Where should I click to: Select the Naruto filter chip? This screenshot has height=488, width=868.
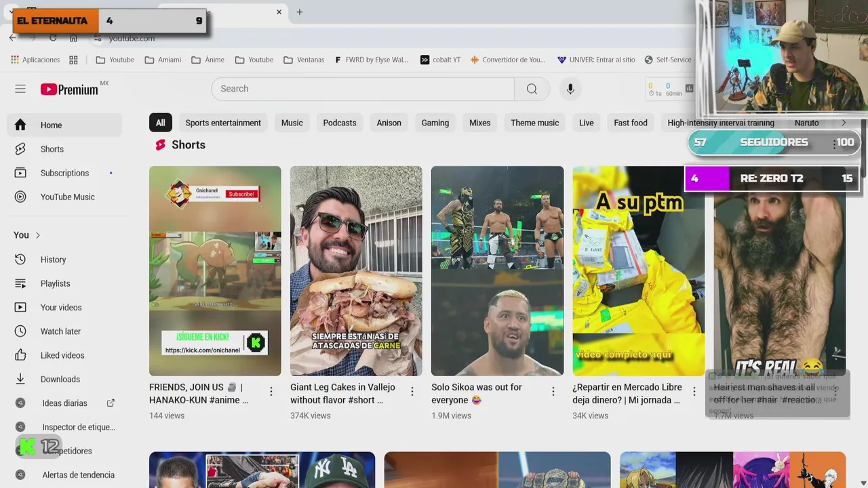tap(807, 123)
